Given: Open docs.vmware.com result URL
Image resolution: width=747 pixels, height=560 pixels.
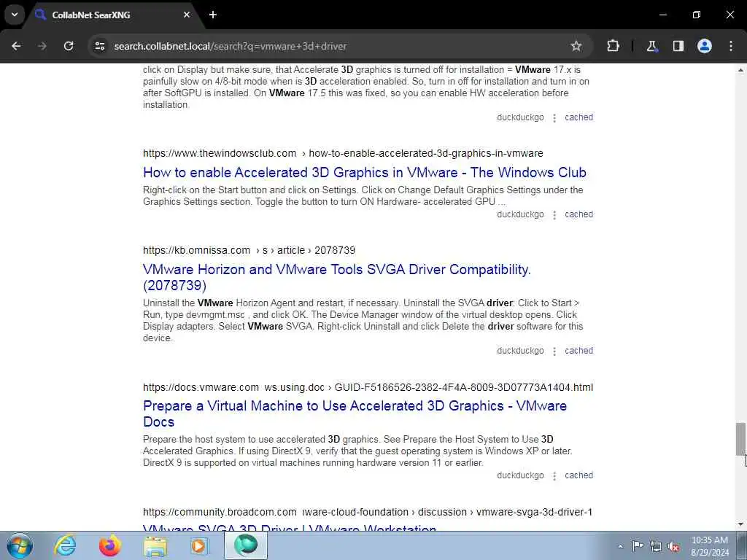Looking at the screenshot, I should (x=368, y=388).
